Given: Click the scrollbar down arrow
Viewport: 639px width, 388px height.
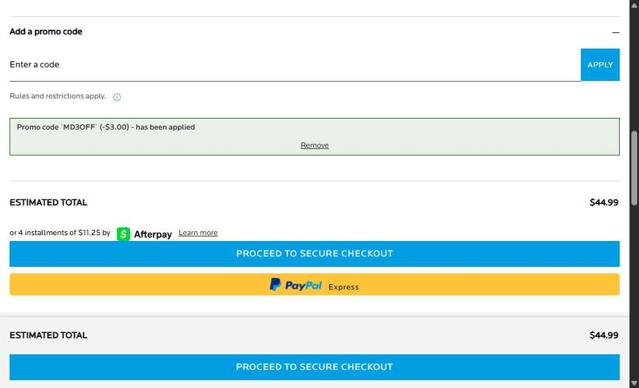Looking at the screenshot, I should point(634,383).
